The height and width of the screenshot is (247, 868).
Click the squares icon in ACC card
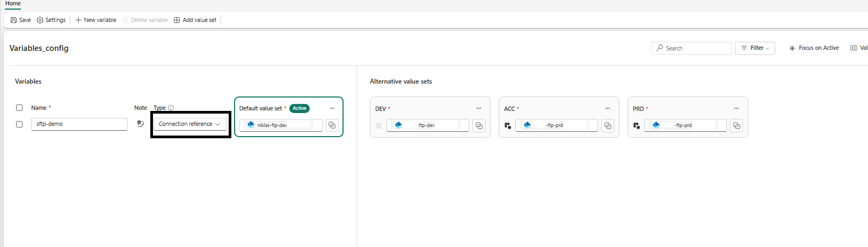point(508,126)
